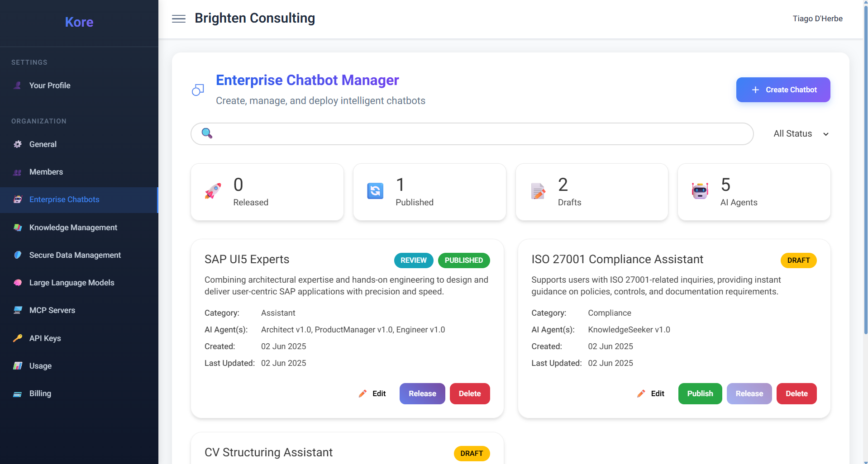Publish the ISO 27001 Compliance Assistant
This screenshot has width=868, height=464.
700,393
